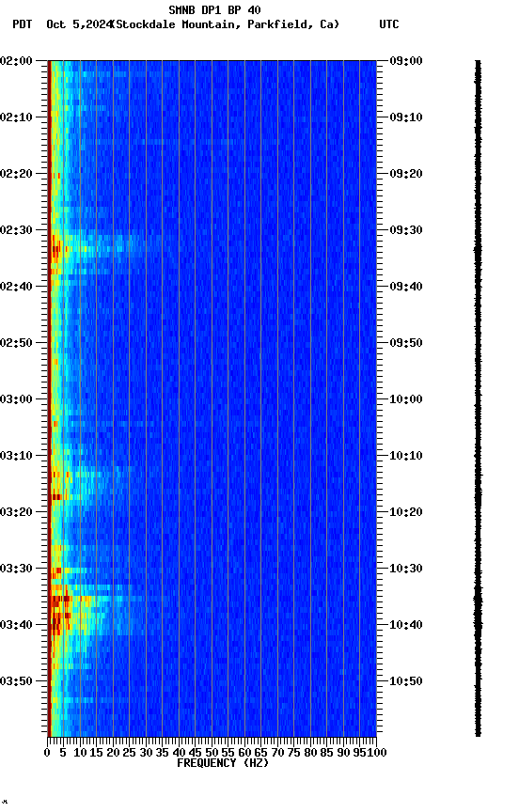Click the 20 Hz axis label
519x812 pixels.
[113, 753]
